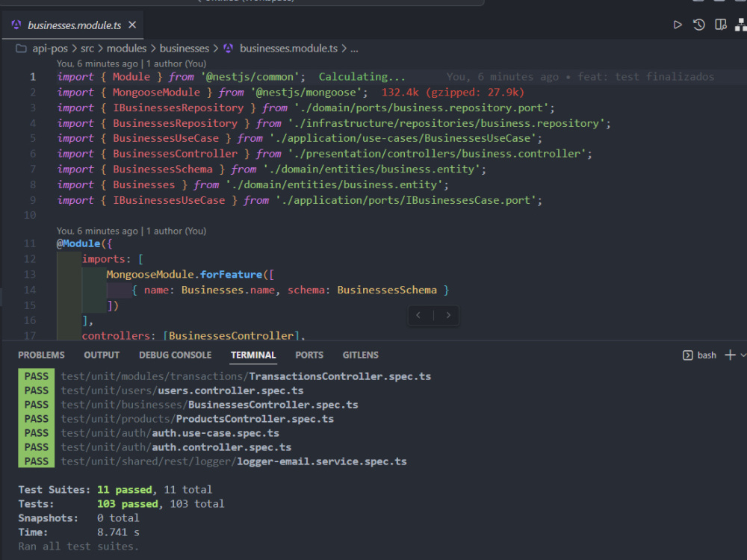Image resolution: width=747 pixels, height=560 pixels.
Task: Click the Run play icon in editor toolbar
Action: point(678,25)
